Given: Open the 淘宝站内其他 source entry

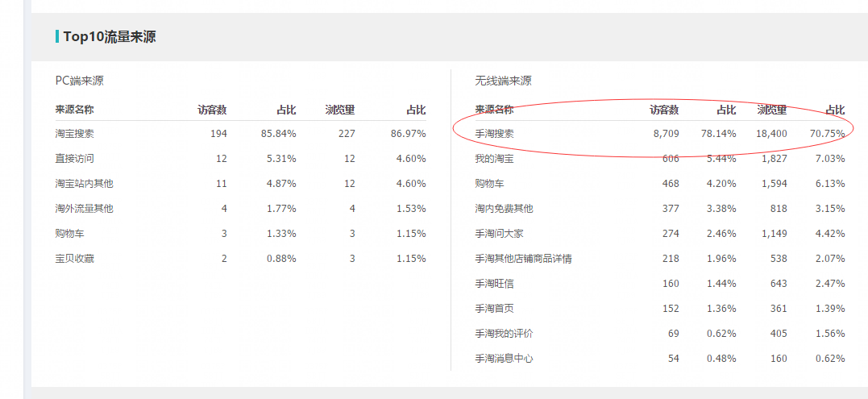Looking at the screenshot, I should pos(84,183).
